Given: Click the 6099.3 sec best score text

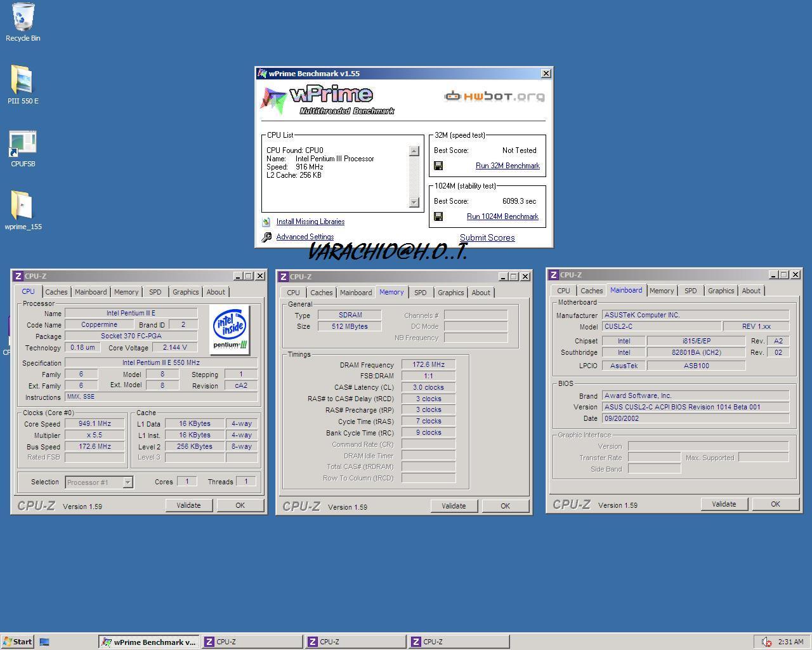Looking at the screenshot, I should [520, 201].
